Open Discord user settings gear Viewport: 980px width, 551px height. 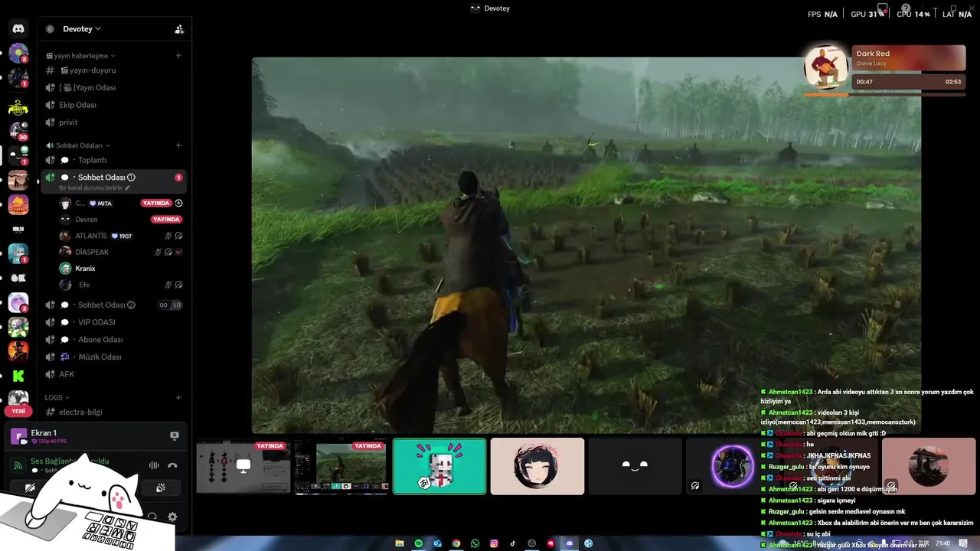click(x=172, y=517)
